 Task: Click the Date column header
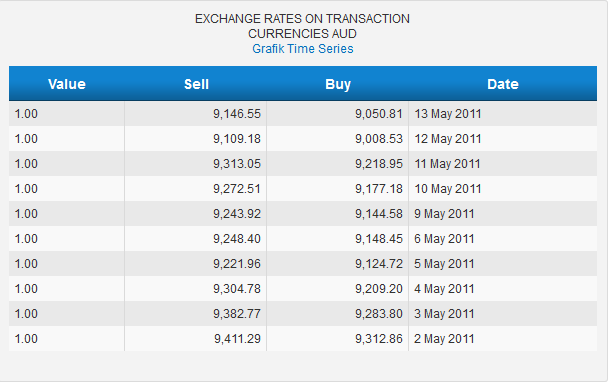click(x=503, y=84)
